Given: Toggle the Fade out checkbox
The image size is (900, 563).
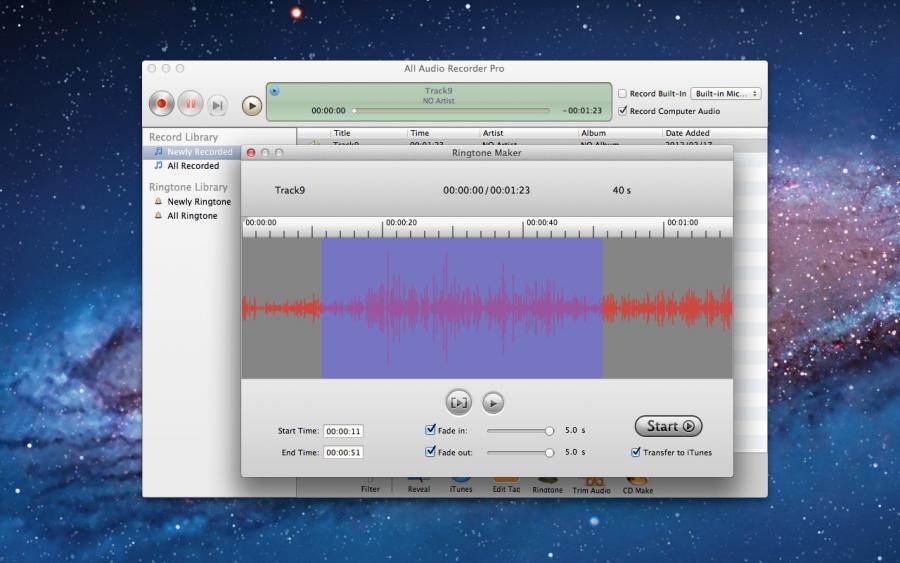Looking at the screenshot, I should click(x=430, y=452).
